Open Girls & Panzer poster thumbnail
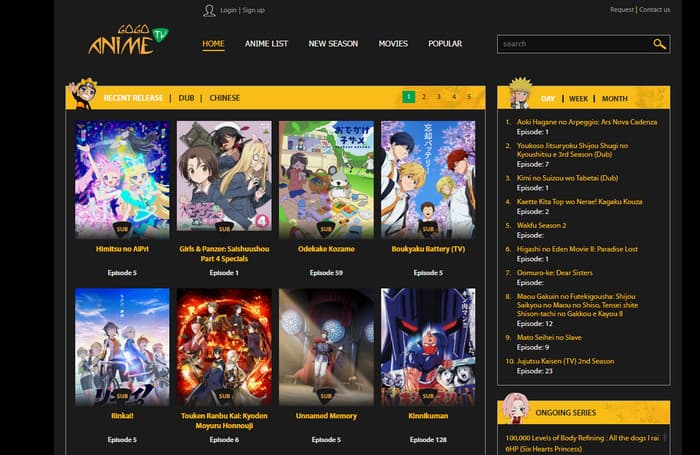700x455 pixels. click(224, 176)
